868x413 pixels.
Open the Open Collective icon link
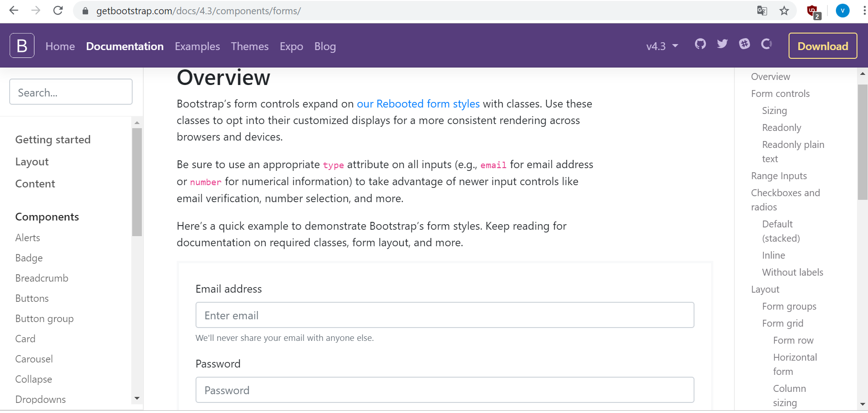pyautogui.click(x=767, y=44)
